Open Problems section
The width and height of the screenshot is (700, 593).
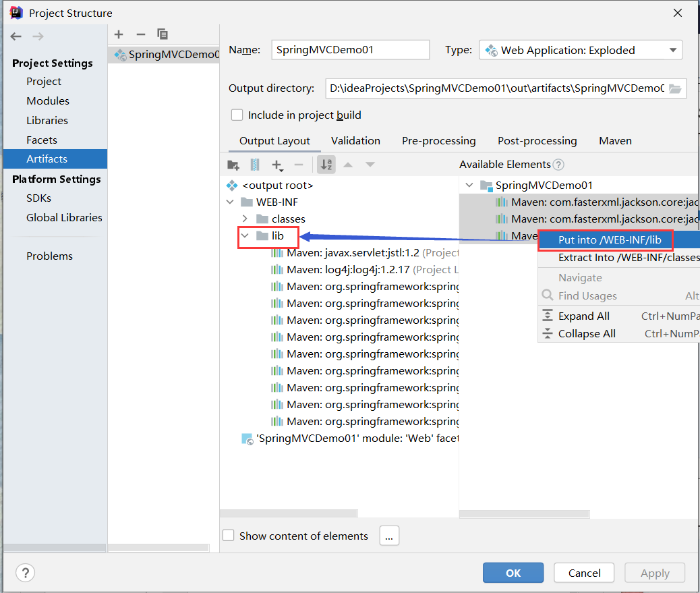point(49,256)
